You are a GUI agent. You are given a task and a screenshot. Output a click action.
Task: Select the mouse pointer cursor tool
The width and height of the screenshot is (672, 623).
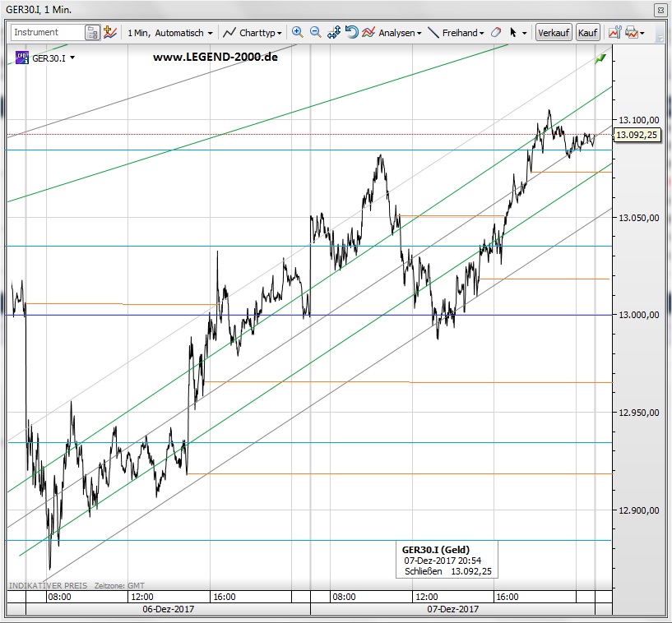click(513, 33)
